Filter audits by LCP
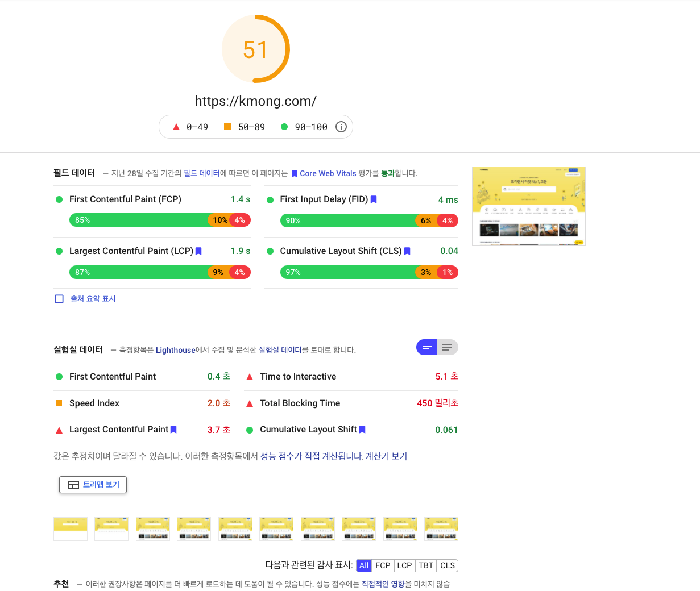This screenshot has width=700, height=591. [404, 565]
